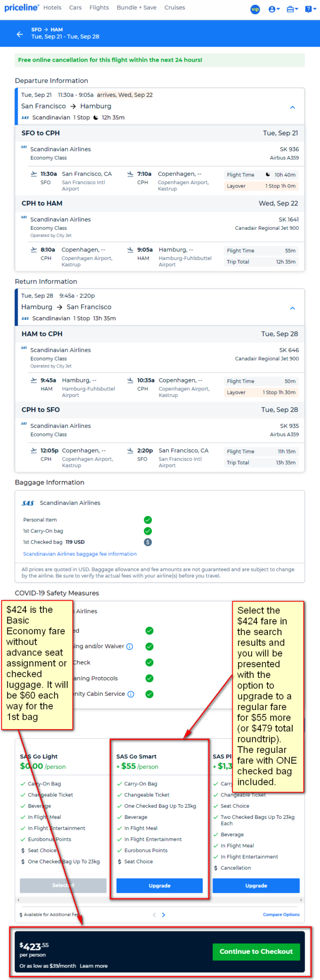
Task: Collapse the Return Information flight details
Action: pos(292,308)
